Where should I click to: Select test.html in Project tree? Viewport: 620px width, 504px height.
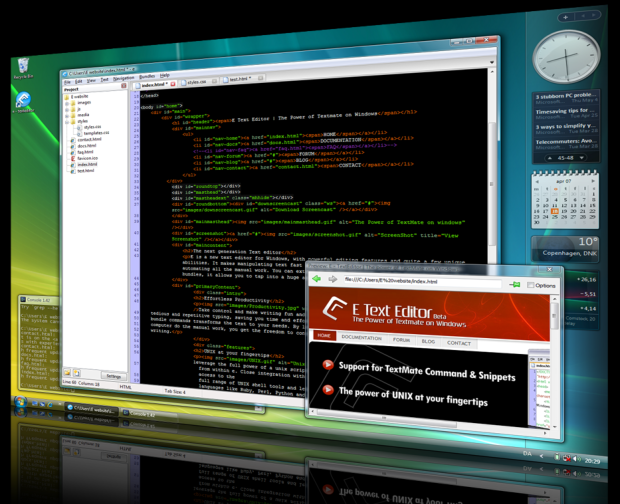click(82, 171)
